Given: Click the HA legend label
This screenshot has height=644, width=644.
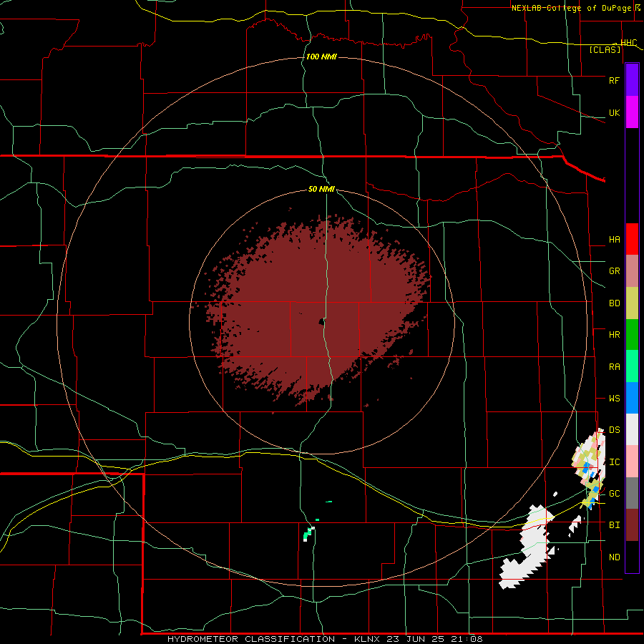Looking at the screenshot, I should (614, 240).
